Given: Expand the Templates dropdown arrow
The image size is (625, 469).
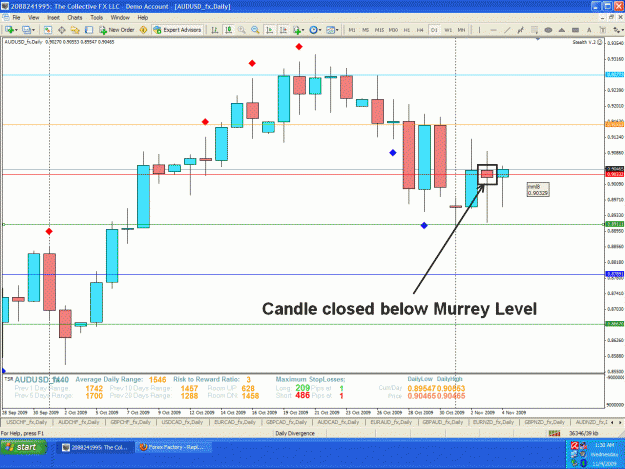Looking at the screenshot, I should (x=337, y=30).
